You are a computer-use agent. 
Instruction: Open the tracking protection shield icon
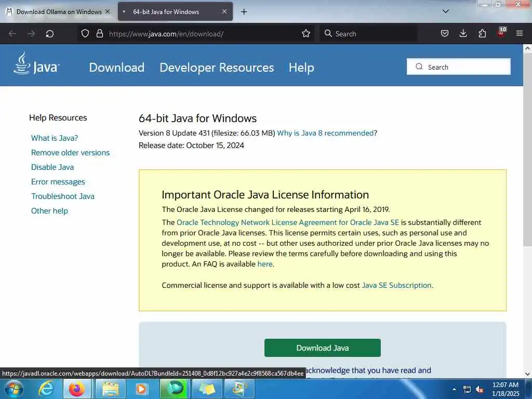tap(85, 34)
